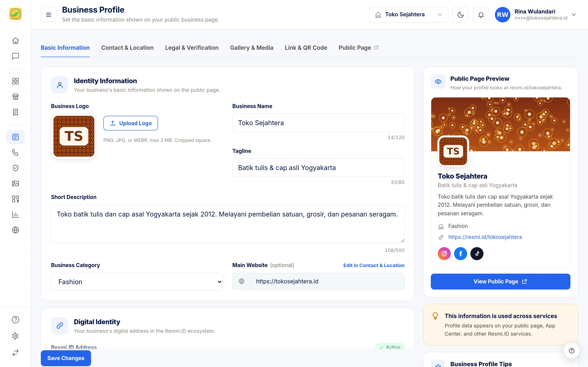
Task: Switch to the Gallery & Media tab
Action: click(x=252, y=48)
